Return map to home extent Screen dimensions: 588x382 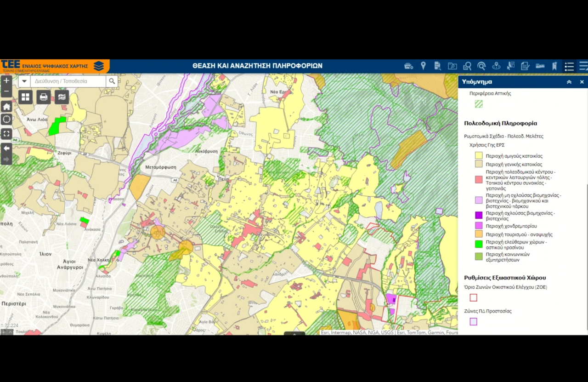coord(6,107)
